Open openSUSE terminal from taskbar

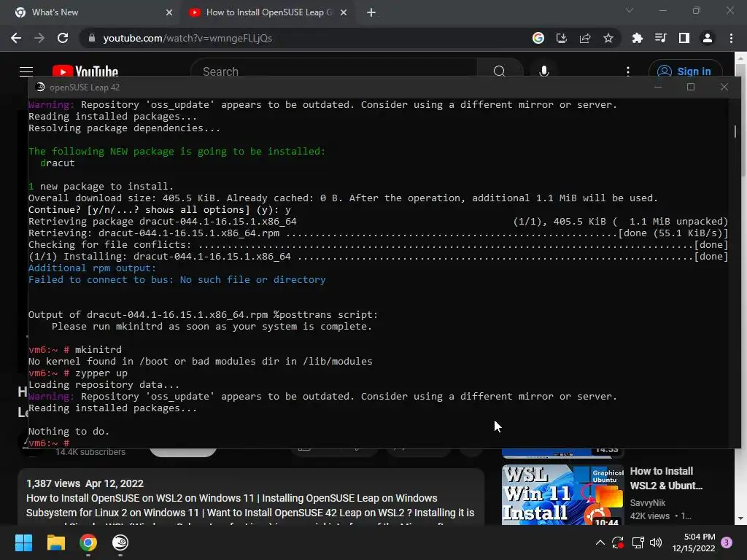tap(120, 542)
